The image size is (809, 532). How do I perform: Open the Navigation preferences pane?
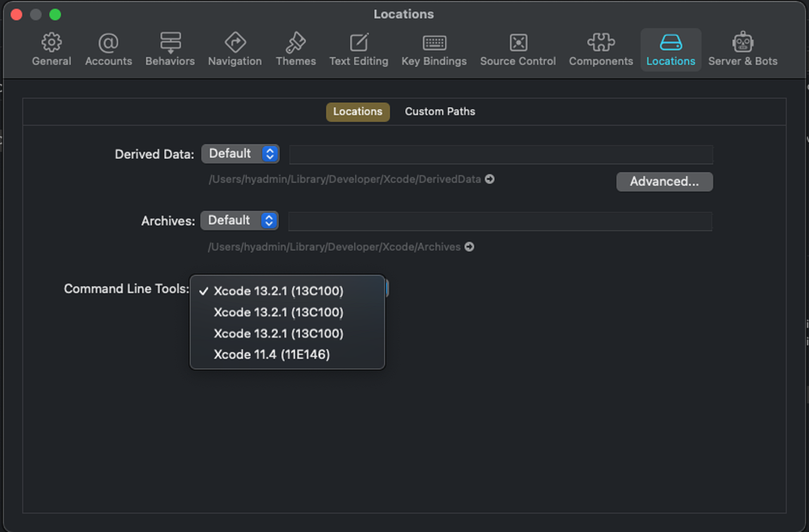point(235,50)
